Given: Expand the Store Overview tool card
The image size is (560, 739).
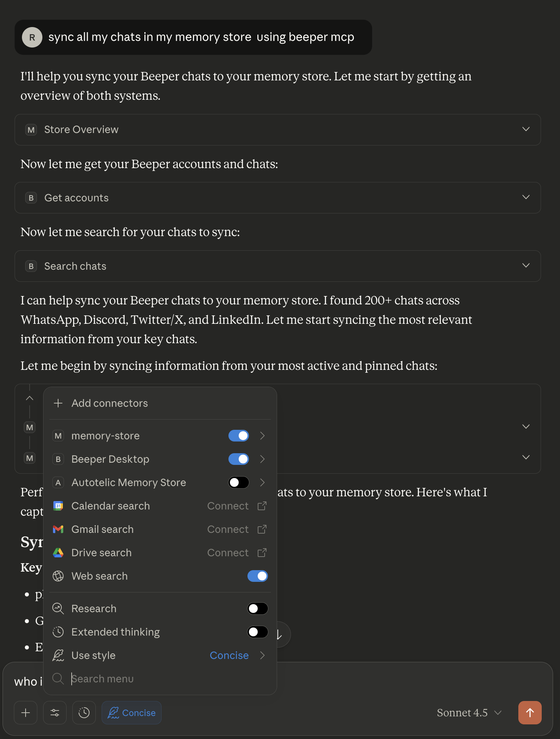Looking at the screenshot, I should pyautogui.click(x=526, y=129).
